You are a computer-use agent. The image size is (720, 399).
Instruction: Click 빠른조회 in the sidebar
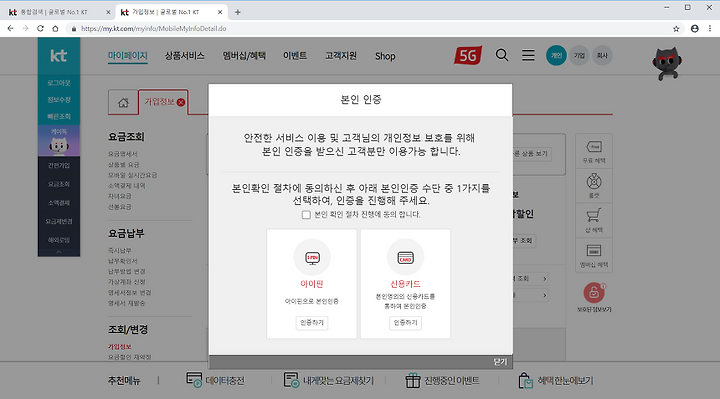click(x=59, y=117)
